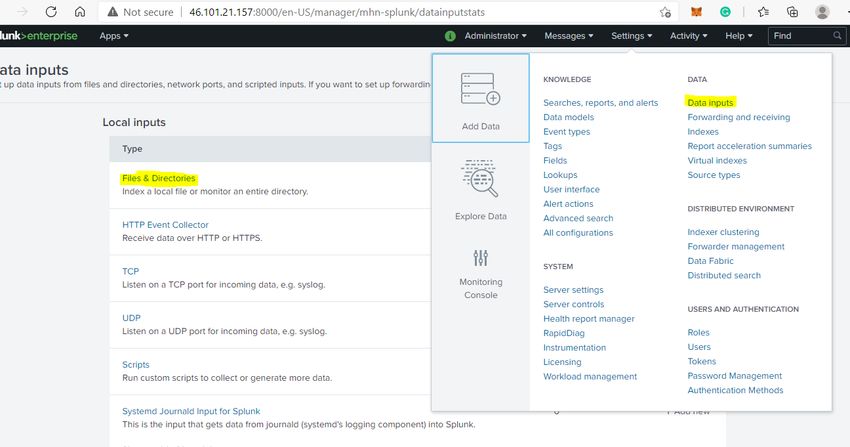Image resolution: width=850 pixels, height=447 pixels.
Task: Click the search magnifier in Find box
Action: (838, 36)
